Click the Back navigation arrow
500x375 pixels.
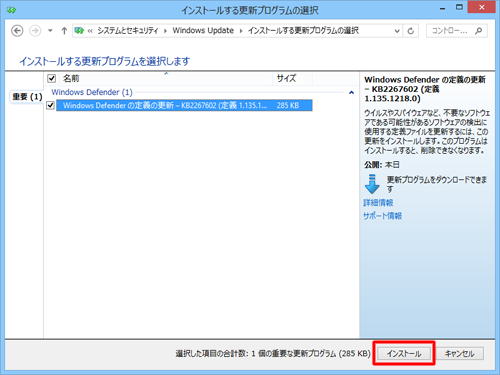pyautogui.click(x=17, y=31)
